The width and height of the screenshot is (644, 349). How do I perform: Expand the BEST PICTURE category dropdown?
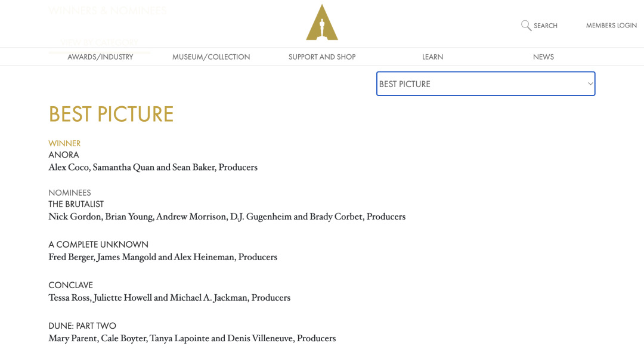(x=485, y=84)
